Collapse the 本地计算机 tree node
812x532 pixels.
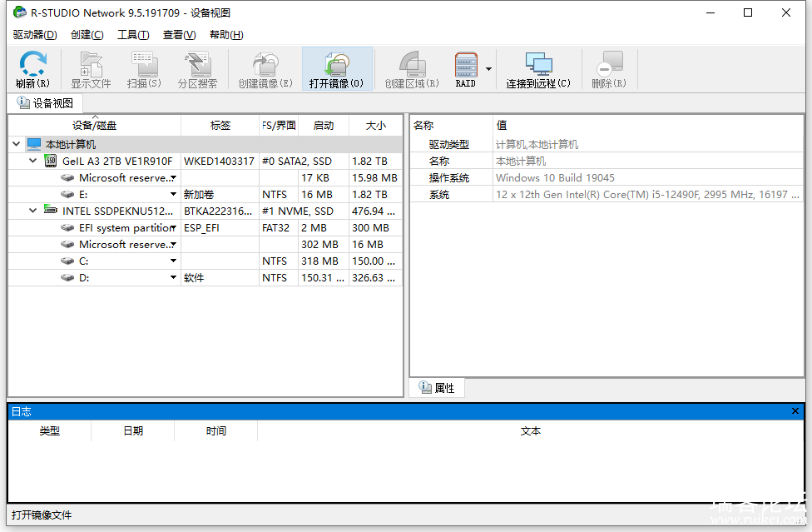click(x=16, y=143)
